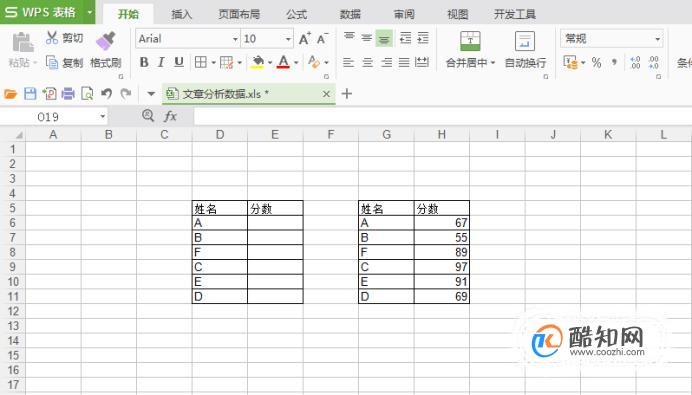Click the new document plus button
692x395 pixels.
click(347, 94)
